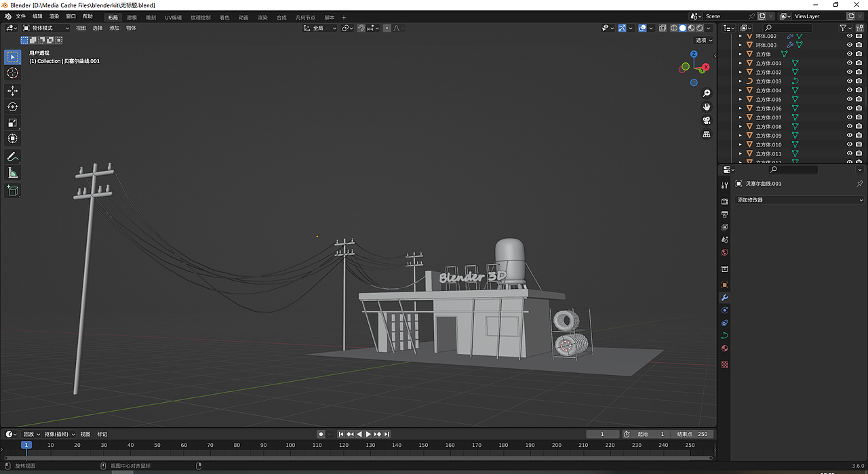Switch to solid viewport shading
The height and width of the screenshot is (474, 868).
[683, 28]
